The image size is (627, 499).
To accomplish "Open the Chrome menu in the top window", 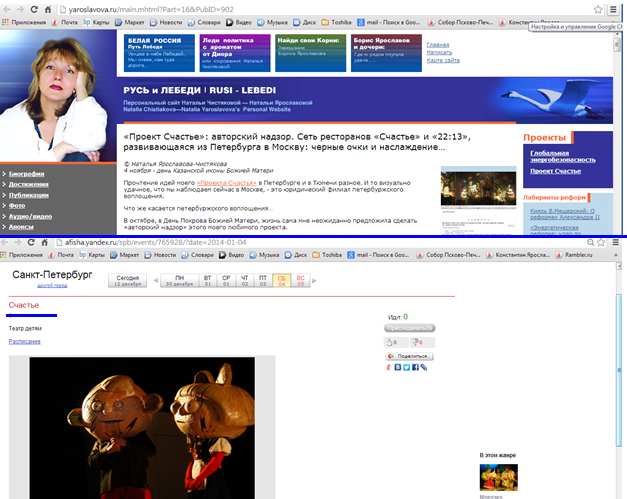I will (613, 10).
